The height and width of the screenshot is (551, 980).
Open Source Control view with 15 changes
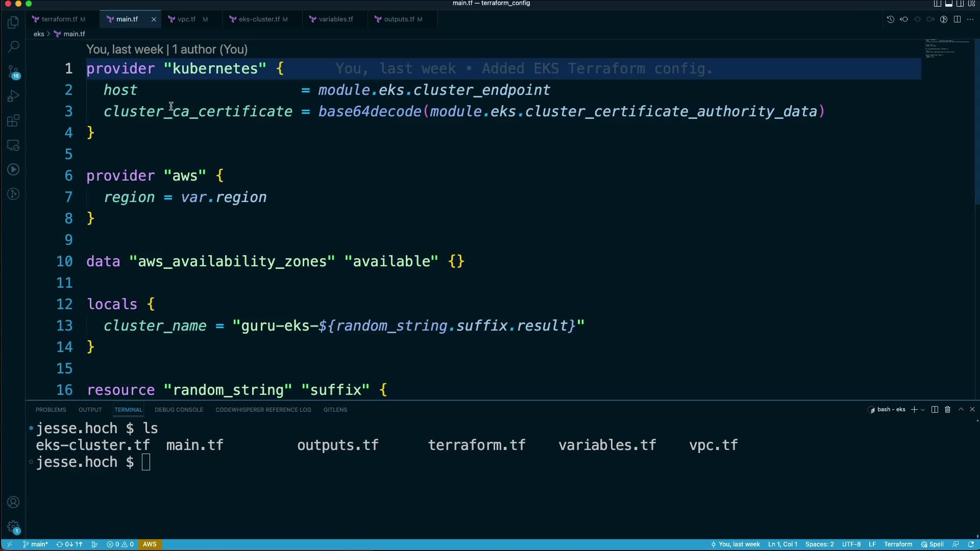click(x=14, y=71)
